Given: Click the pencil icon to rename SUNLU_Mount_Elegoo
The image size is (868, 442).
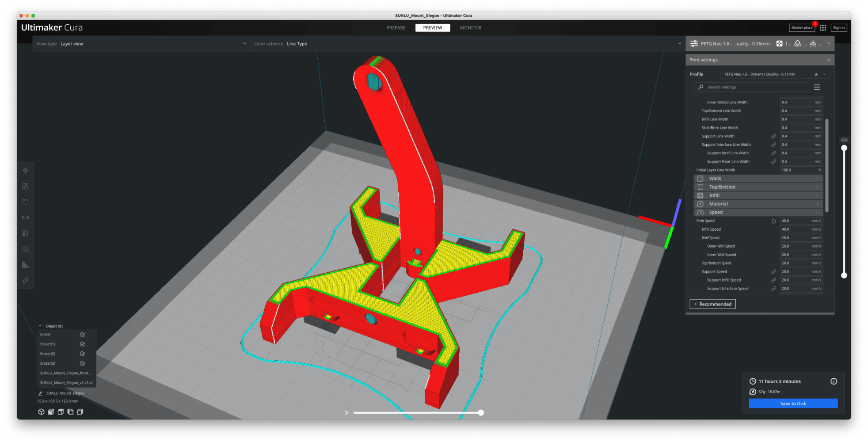Looking at the screenshot, I should (x=41, y=393).
